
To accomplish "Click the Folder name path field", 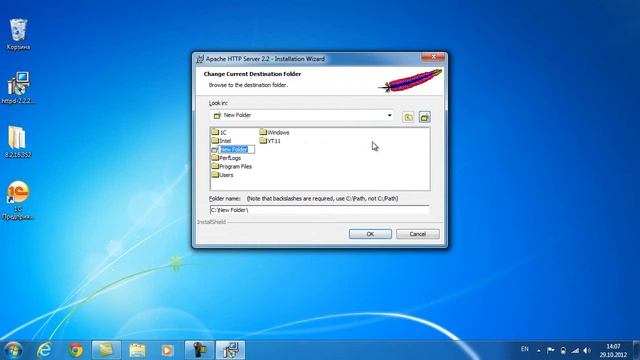I will 319,210.
